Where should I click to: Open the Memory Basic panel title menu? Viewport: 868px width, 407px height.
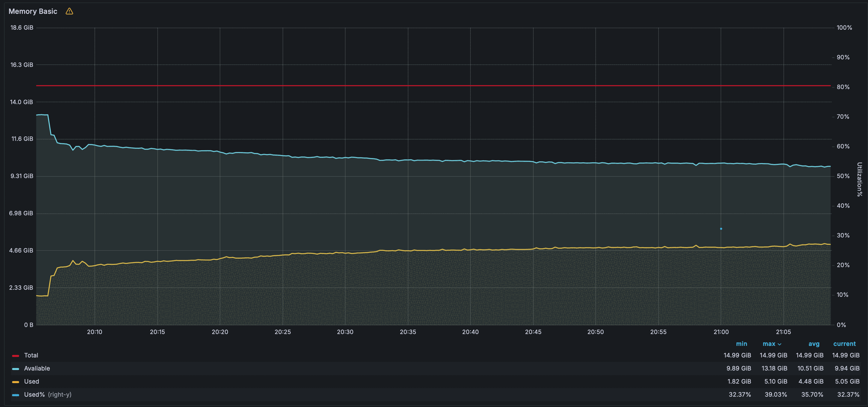(x=33, y=12)
